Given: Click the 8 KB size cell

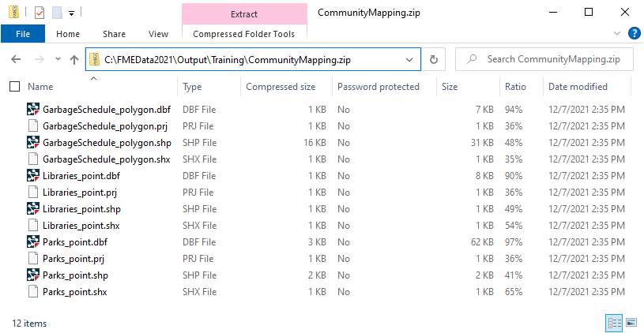Looking at the screenshot, I should click(x=484, y=176).
